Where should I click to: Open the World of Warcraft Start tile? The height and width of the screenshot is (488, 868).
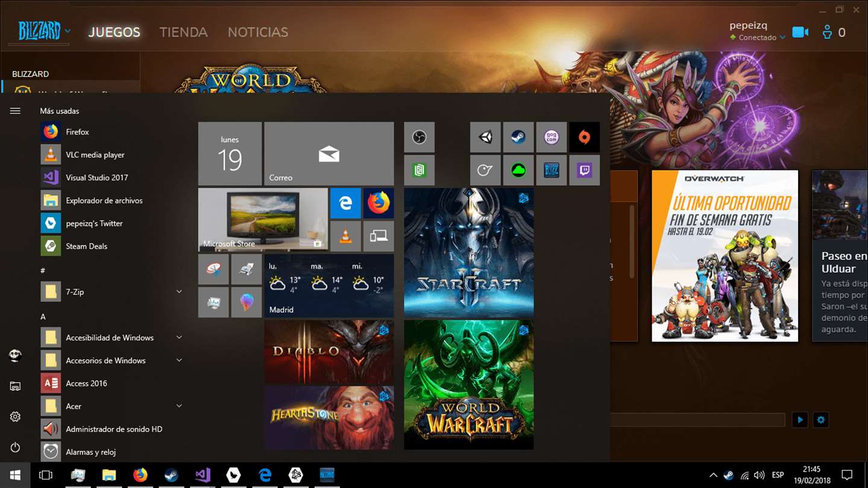pos(469,384)
